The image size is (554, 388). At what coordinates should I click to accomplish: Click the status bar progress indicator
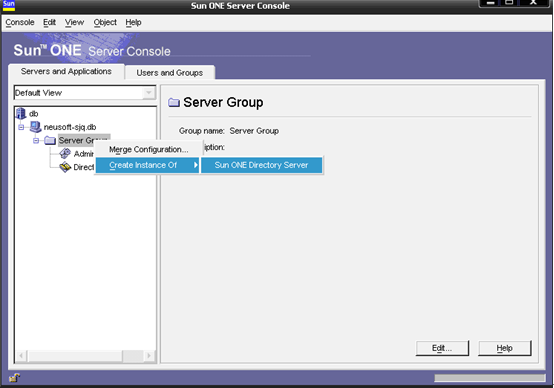coord(489,378)
